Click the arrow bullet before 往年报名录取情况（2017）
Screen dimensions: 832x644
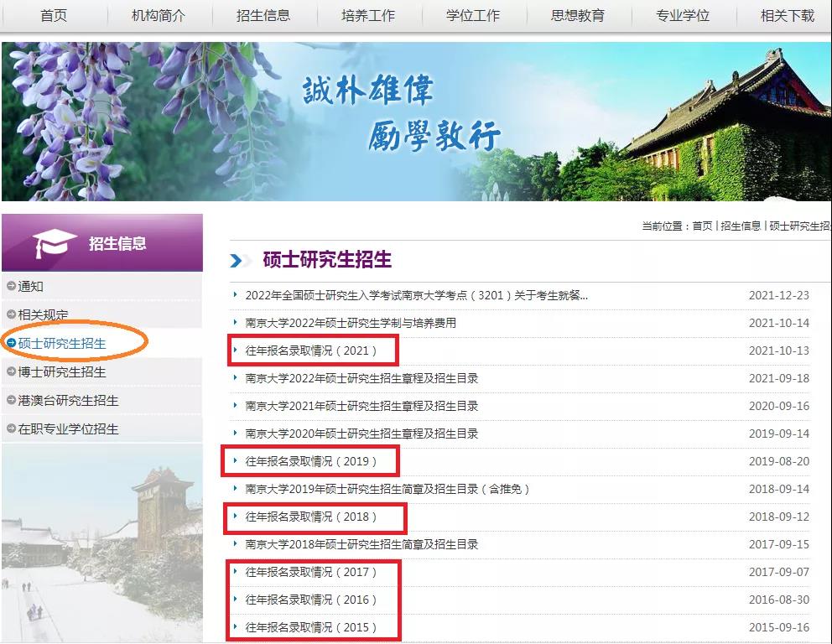[235, 571]
